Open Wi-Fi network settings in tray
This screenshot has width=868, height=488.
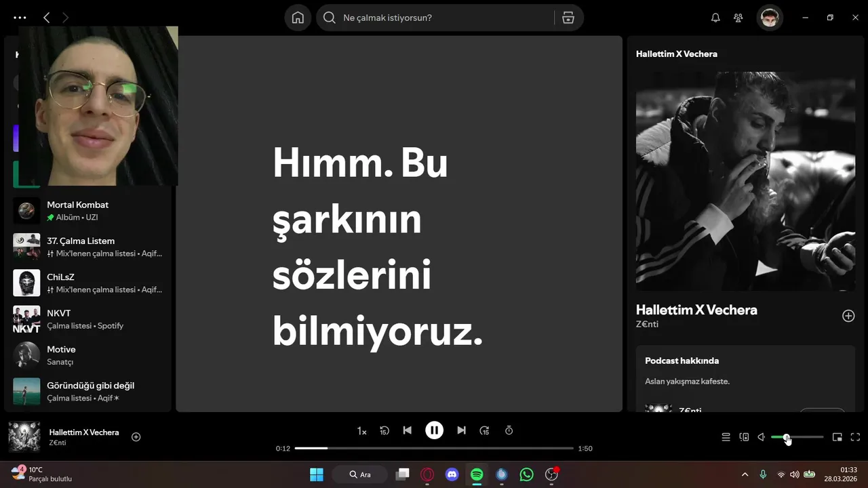[781, 474]
